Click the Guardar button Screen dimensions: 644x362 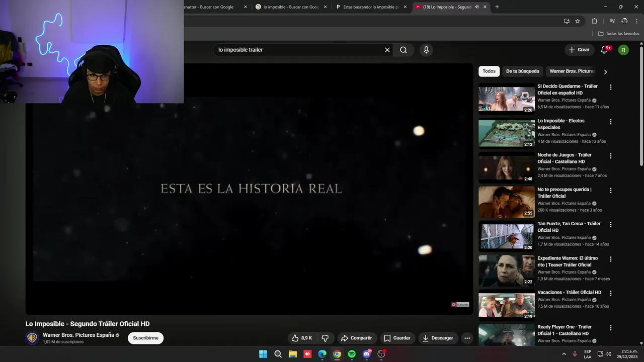pos(397,338)
